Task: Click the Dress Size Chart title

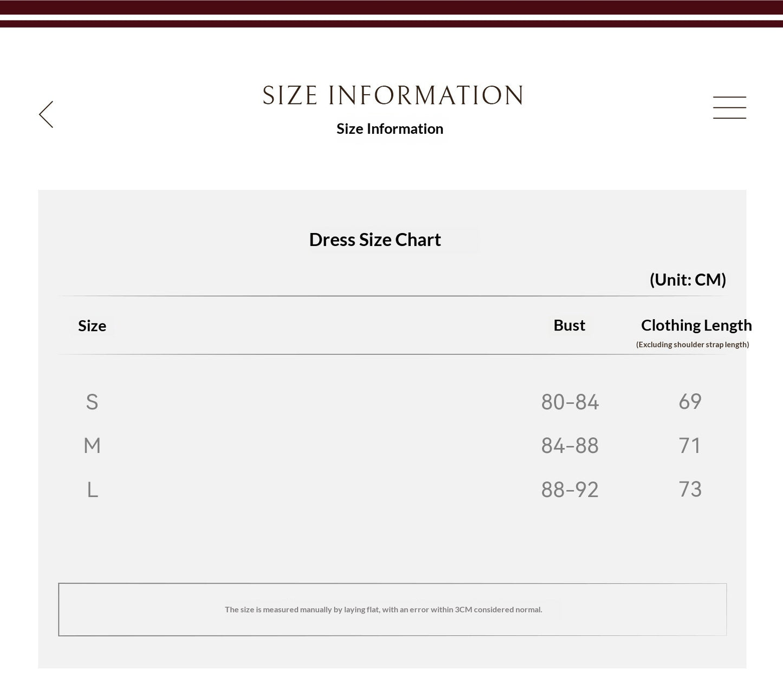Action: click(375, 239)
